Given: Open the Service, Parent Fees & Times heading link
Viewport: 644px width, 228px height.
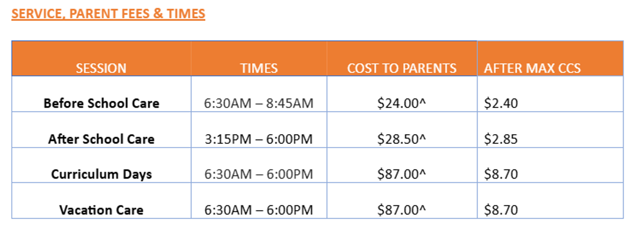Looking at the screenshot, I should click(108, 13).
